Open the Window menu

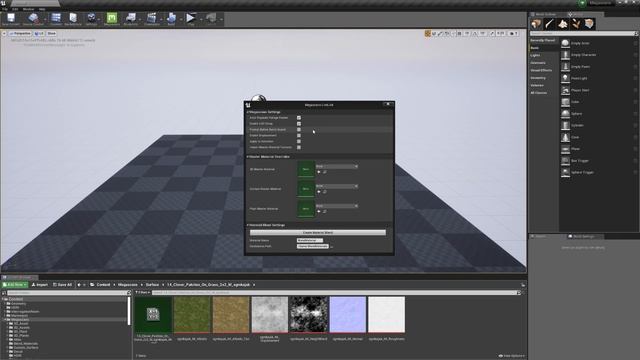[x=29, y=9]
